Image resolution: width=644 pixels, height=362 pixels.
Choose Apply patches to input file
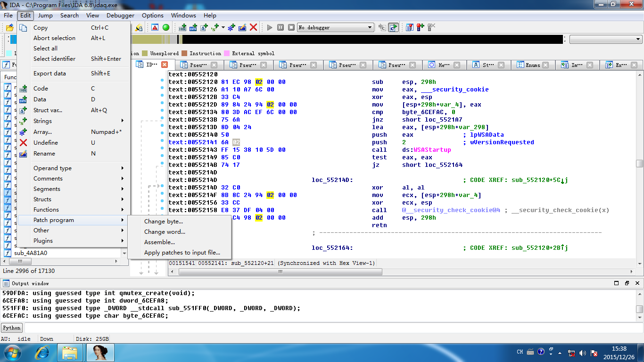click(182, 253)
